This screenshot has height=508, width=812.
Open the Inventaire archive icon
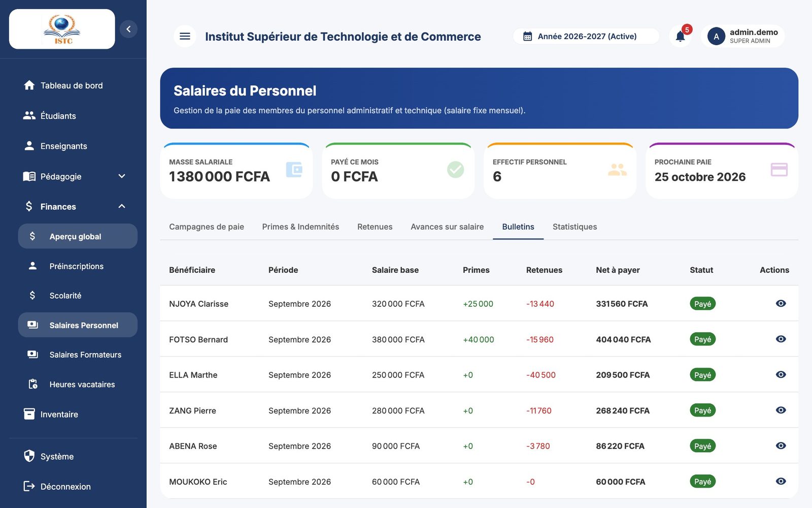(x=29, y=414)
